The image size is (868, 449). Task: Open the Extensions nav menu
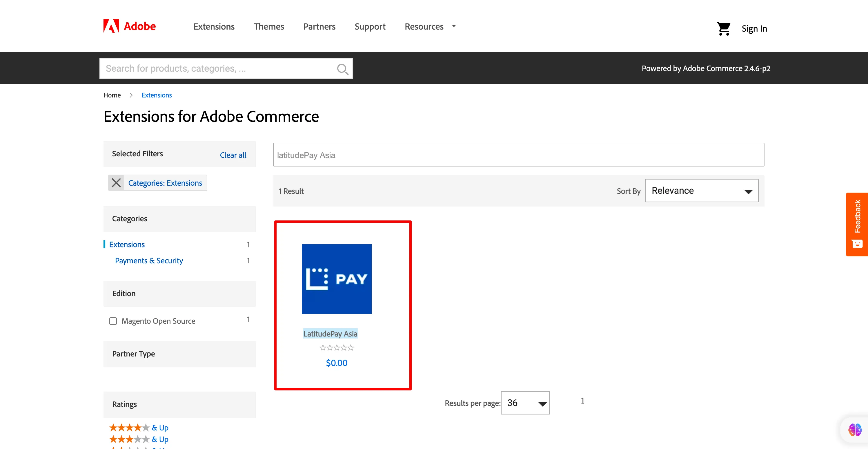click(x=214, y=26)
